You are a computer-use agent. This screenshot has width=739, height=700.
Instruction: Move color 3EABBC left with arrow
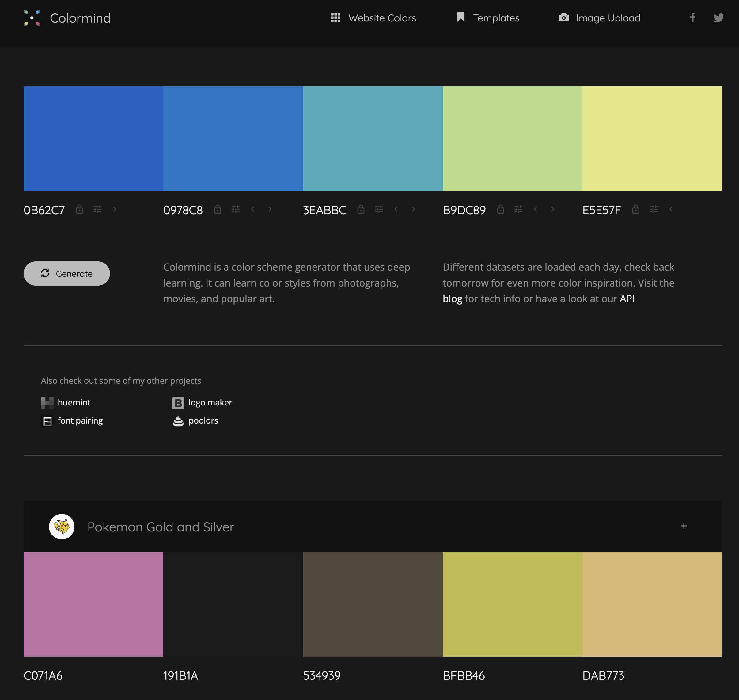coord(396,209)
